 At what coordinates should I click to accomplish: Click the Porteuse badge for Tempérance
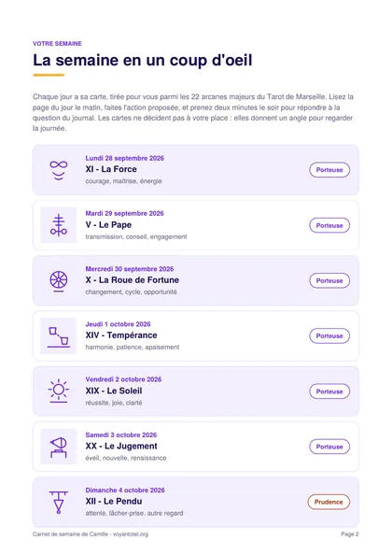pos(329,336)
